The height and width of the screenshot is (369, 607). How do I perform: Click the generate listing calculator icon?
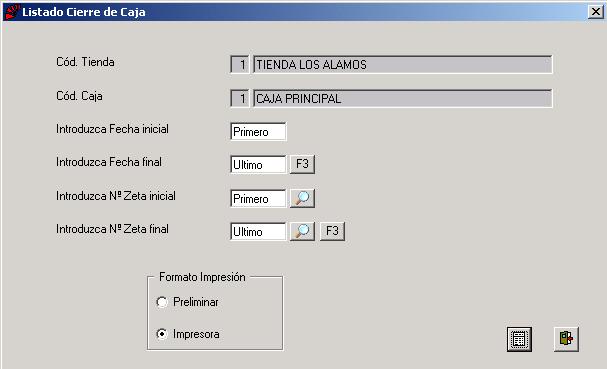coord(519,339)
